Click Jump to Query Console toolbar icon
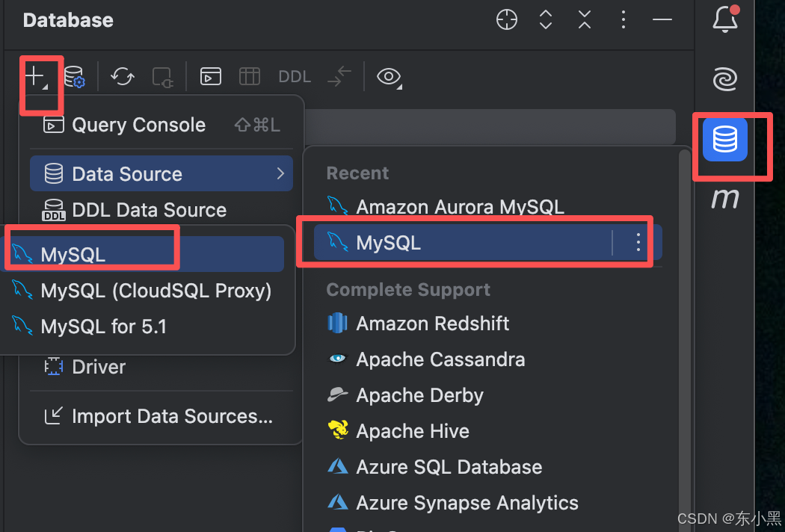The height and width of the screenshot is (532, 785). (211, 76)
